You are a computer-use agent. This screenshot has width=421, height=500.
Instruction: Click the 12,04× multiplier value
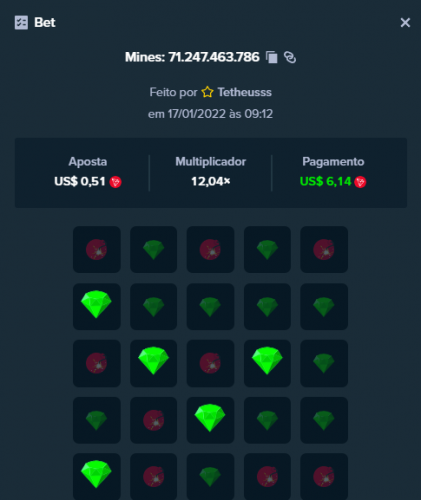pos(211,181)
